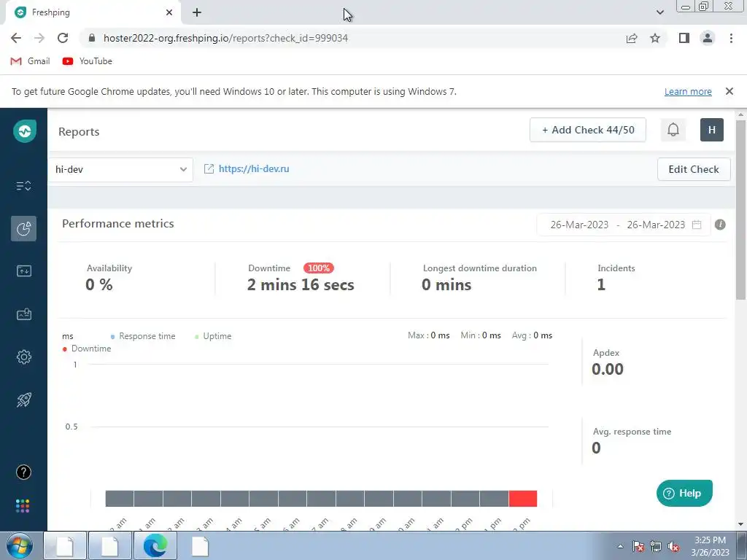Open the Settings gear in sidebar
The width and height of the screenshot is (747, 560).
[x=24, y=357]
